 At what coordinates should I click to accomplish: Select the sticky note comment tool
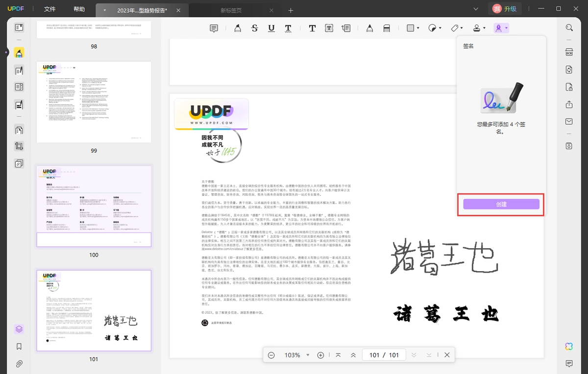tap(214, 28)
